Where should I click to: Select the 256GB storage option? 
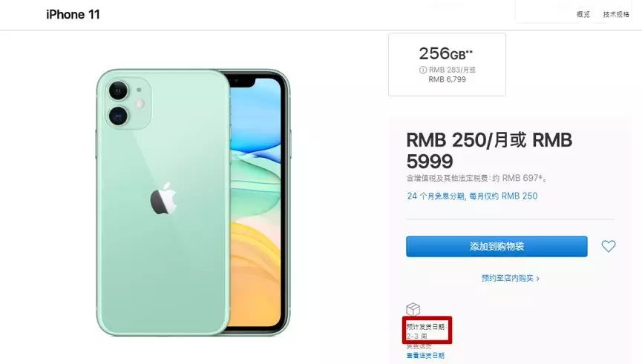447,64
